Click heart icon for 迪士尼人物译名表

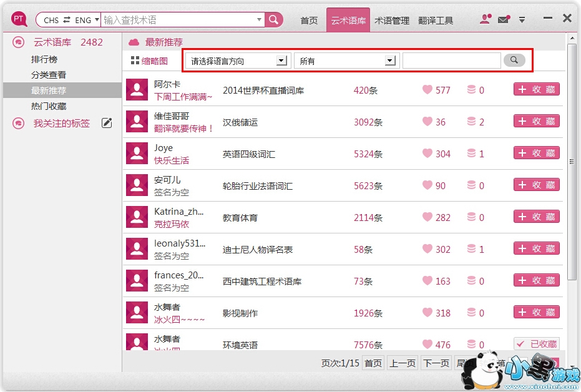[x=427, y=248]
